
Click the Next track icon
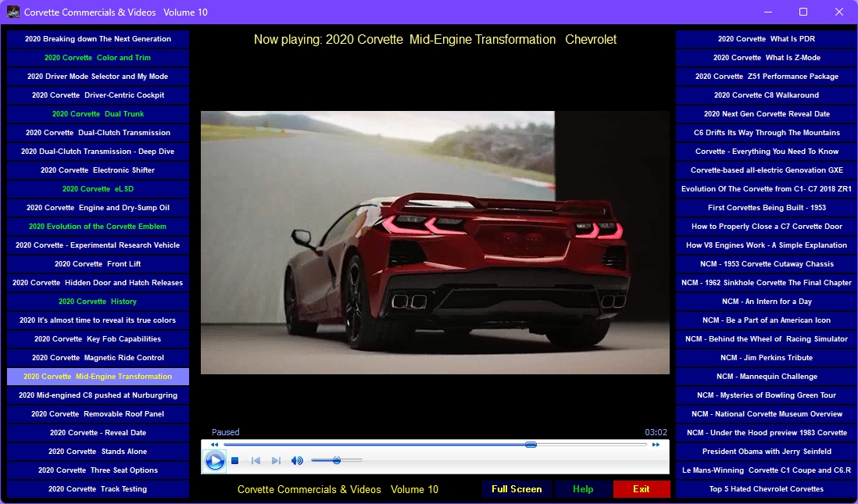(276, 461)
